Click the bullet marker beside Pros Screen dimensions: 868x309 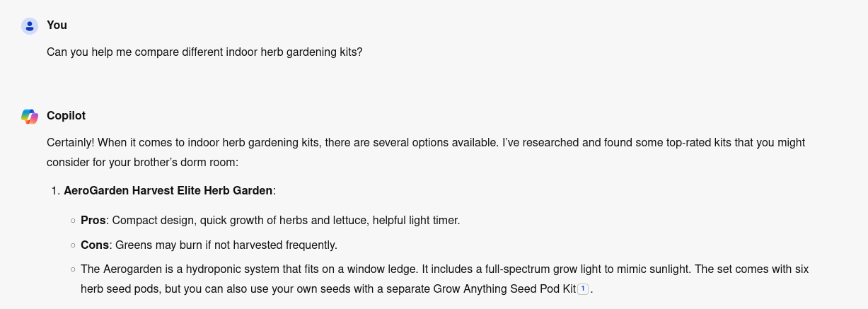(73, 221)
